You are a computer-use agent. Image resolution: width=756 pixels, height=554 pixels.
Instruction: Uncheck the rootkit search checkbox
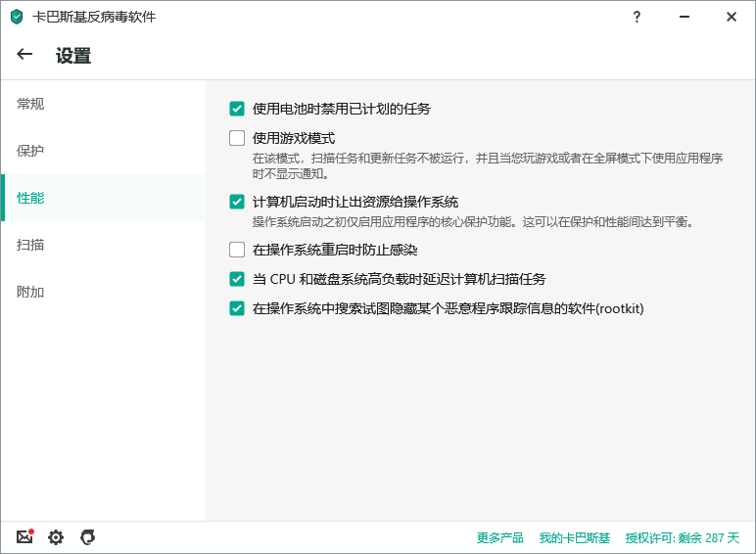pyautogui.click(x=237, y=308)
